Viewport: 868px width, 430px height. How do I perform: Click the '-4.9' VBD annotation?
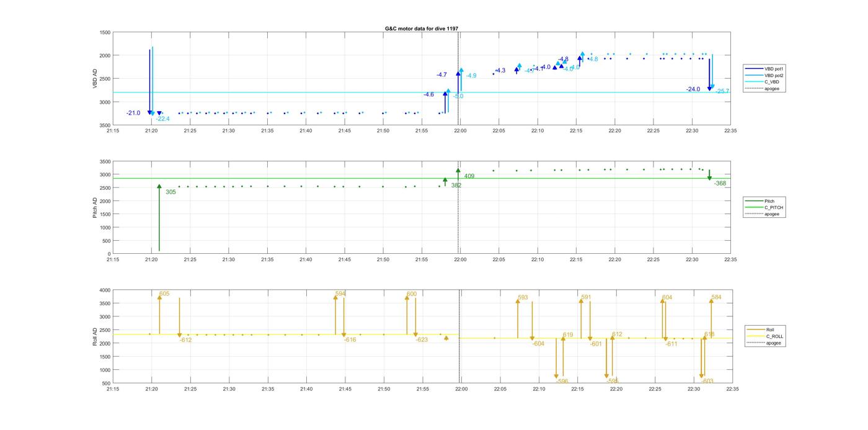coord(471,76)
